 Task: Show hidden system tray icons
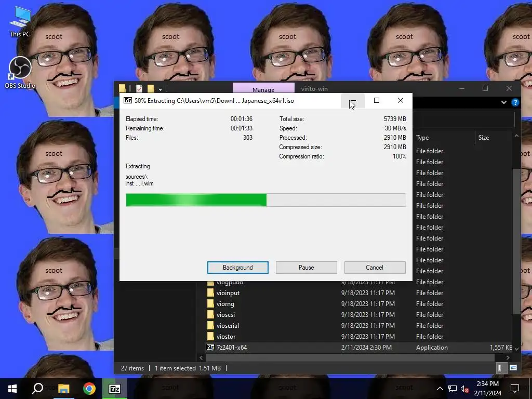coord(440,389)
